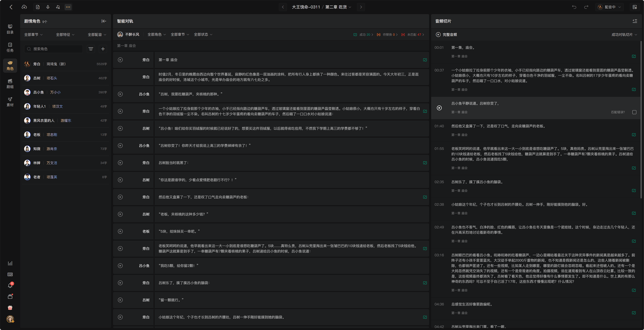Switch to the 角色 sidebar tab
Viewport: 644px width, 330px height.
(10, 66)
